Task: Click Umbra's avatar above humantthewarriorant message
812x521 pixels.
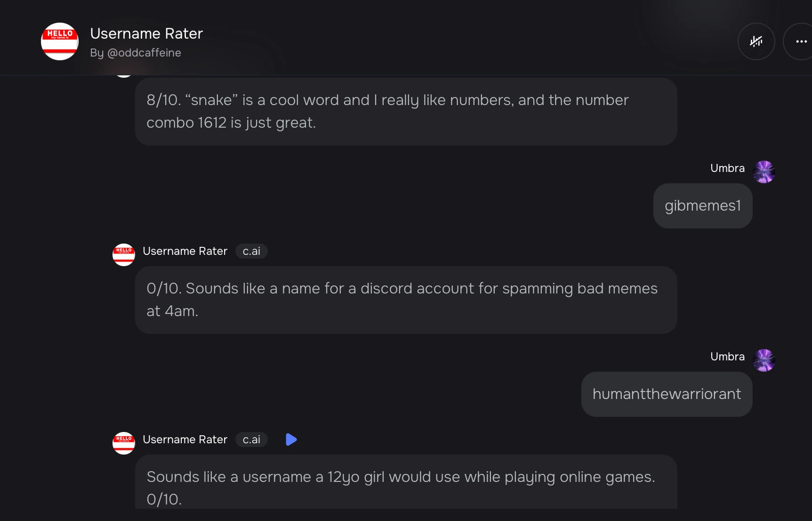Action: pos(764,360)
